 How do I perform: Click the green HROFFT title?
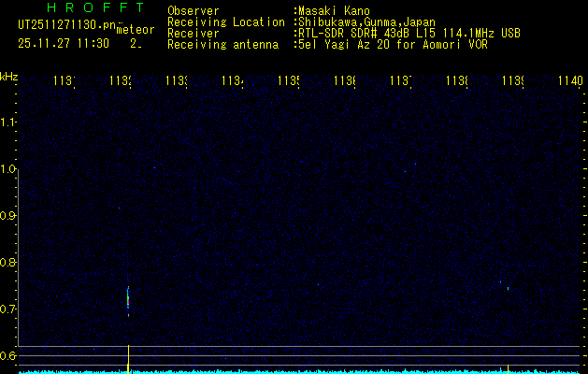[x=96, y=7]
